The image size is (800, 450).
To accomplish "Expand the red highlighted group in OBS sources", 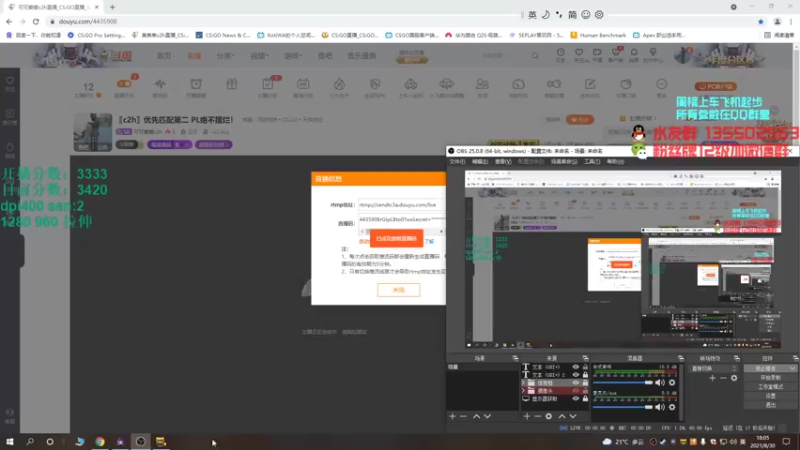I will tap(523, 391).
